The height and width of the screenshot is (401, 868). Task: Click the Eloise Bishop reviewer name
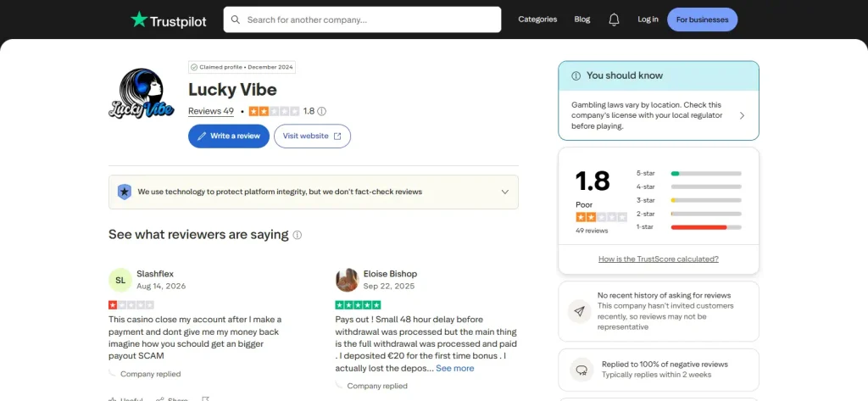tap(390, 274)
